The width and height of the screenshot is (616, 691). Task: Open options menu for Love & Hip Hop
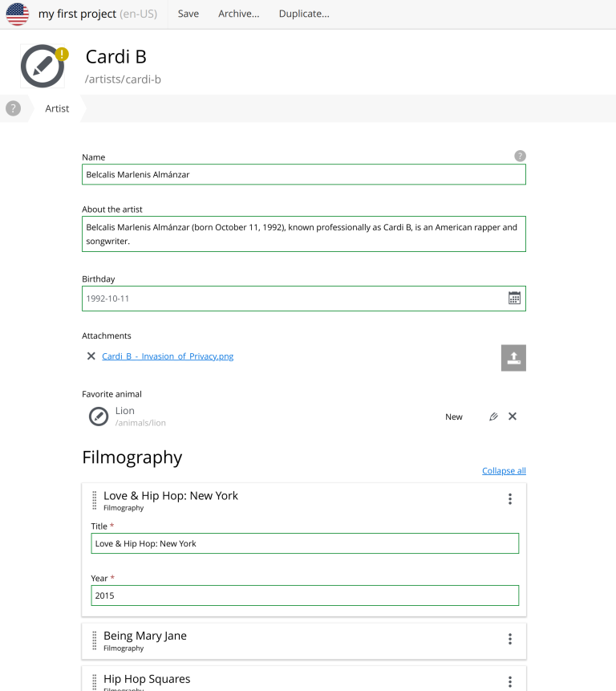coord(509,499)
